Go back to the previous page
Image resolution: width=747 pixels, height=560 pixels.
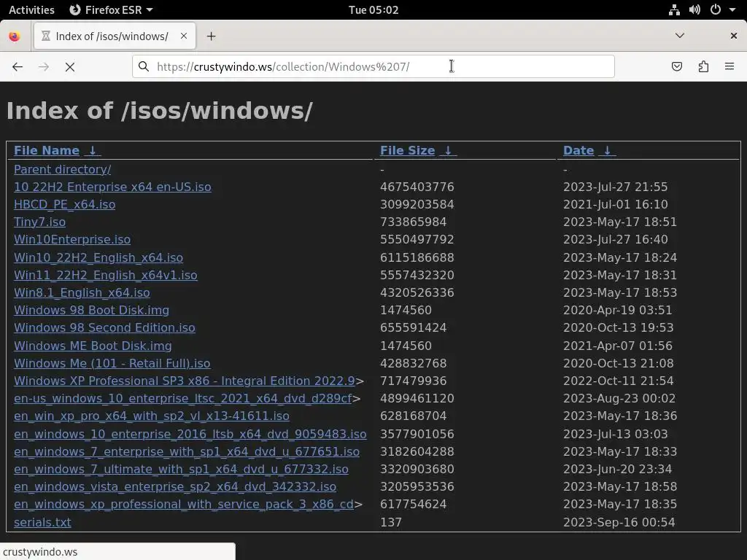[x=18, y=66]
